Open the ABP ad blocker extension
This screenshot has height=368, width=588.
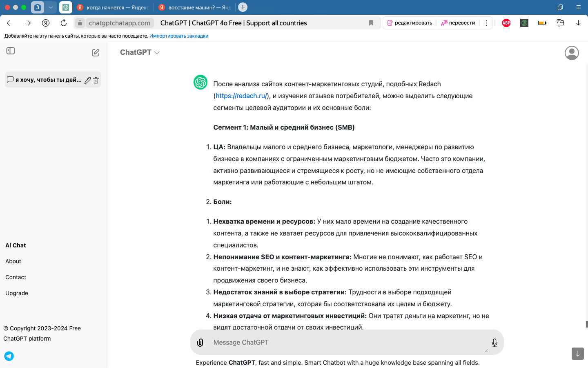coord(506,23)
